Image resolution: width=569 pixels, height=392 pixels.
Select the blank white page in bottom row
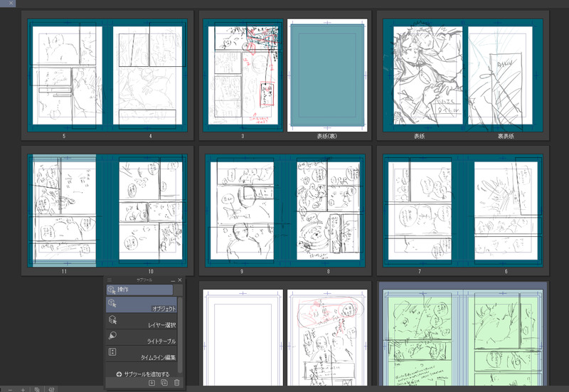[243, 337]
